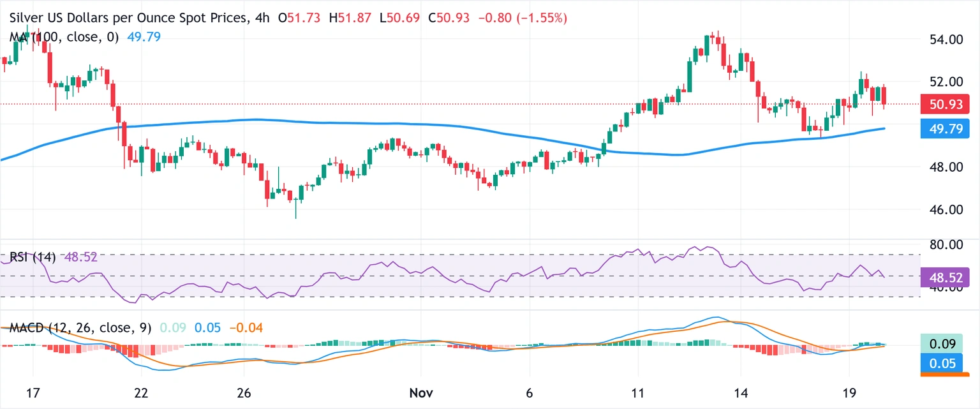Click the −0.80 (−1.55%) change value

tap(518, 19)
